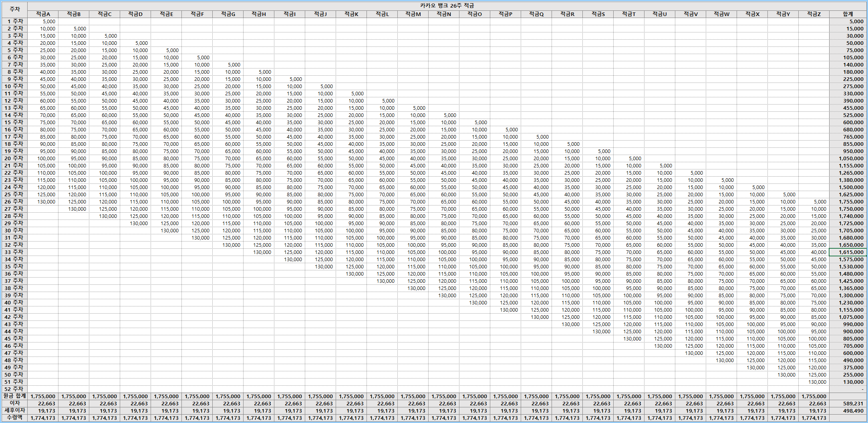The width and height of the screenshot is (868, 423).
Task: Select 적금Z's 130,000 cell in 51 주차
Action: (x=814, y=382)
